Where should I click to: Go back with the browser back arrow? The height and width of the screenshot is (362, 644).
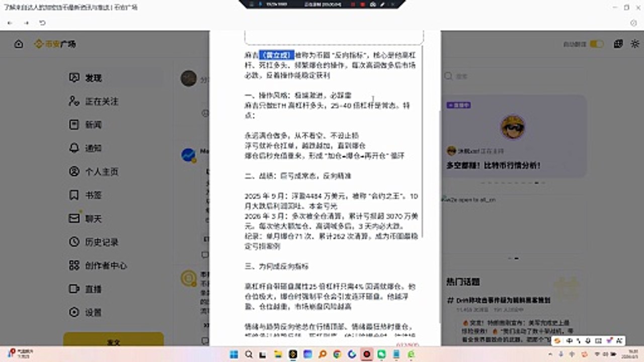[10, 23]
